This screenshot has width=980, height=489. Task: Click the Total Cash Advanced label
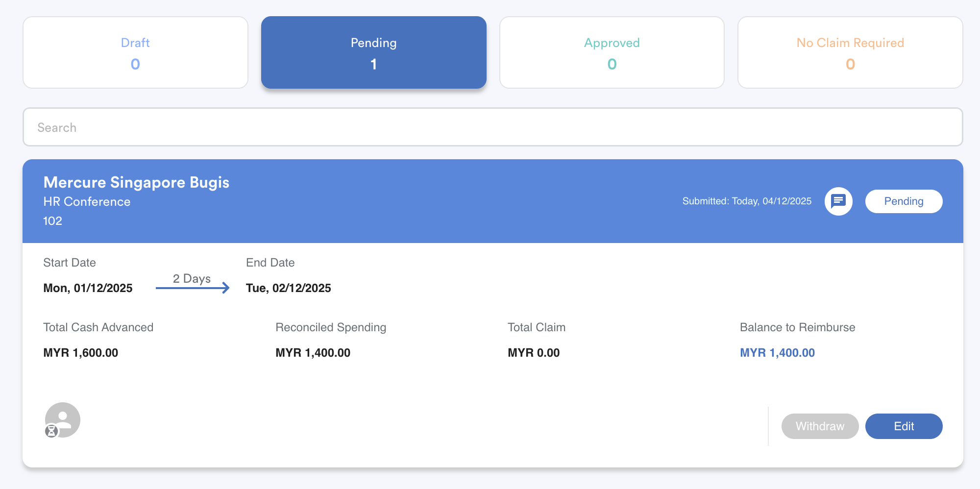(98, 327)
